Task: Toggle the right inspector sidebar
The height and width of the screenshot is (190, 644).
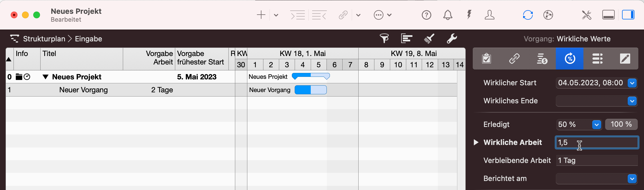Action: click(x=628, y=15)
